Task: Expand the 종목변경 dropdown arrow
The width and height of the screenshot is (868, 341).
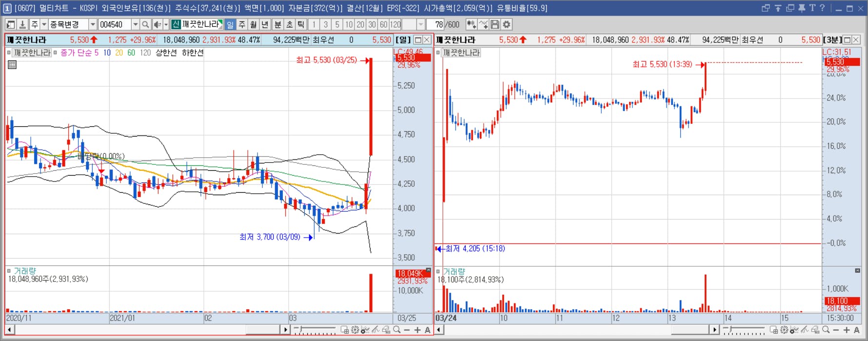Action: tap(93, 24)
